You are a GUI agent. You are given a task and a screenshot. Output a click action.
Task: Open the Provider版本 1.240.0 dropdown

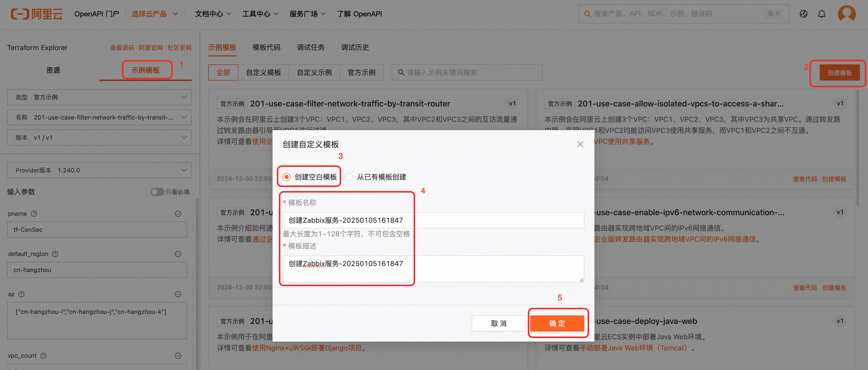pyautogui.click(x=99, y=170)
